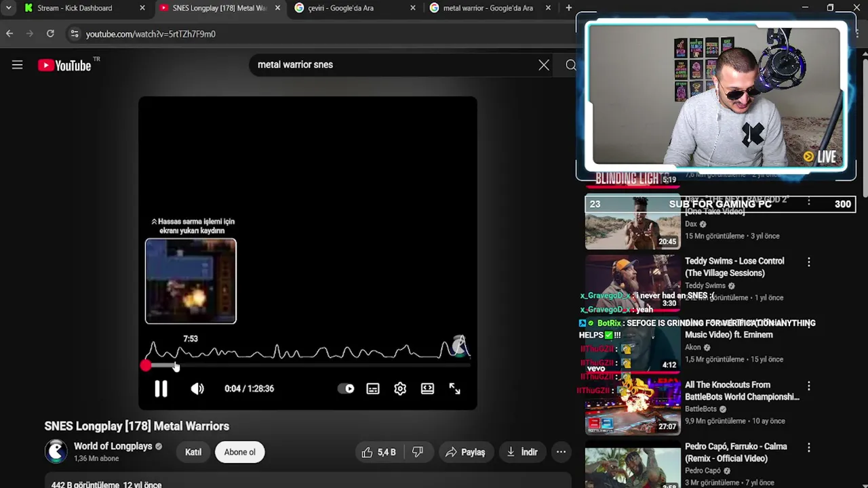This screenshot has height=488, width=868.
Task: Open options menu for Dax video
Action: pyautogui.click(x=808, y=202)
